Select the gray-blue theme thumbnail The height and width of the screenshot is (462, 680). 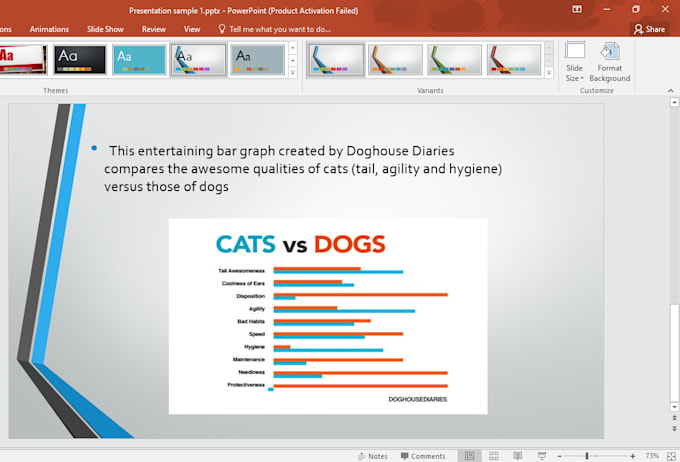258,59
